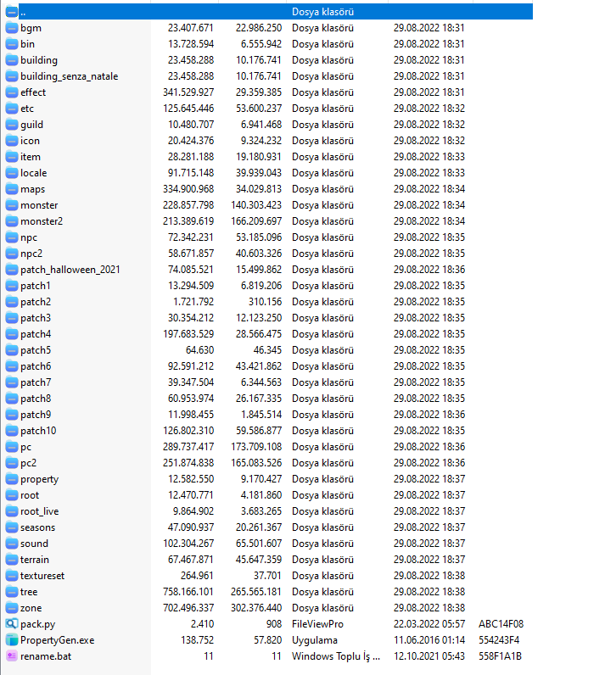Image resolution: width=616 pixels, height=675 pixels.
Task: Click the CRC value 558F1A1B
Action: tap(500, 656)
